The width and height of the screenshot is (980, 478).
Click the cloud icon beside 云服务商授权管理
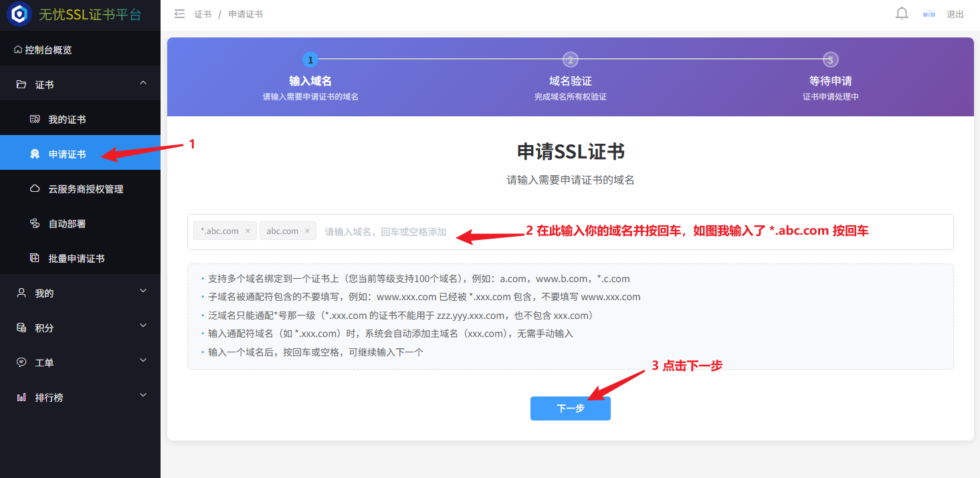[35, 189]
